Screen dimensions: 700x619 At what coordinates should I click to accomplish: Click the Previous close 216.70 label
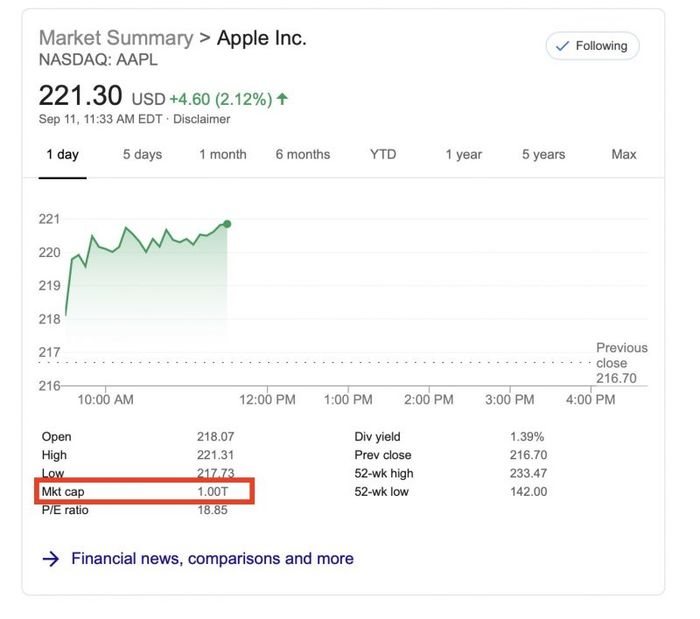pos(621,364)
